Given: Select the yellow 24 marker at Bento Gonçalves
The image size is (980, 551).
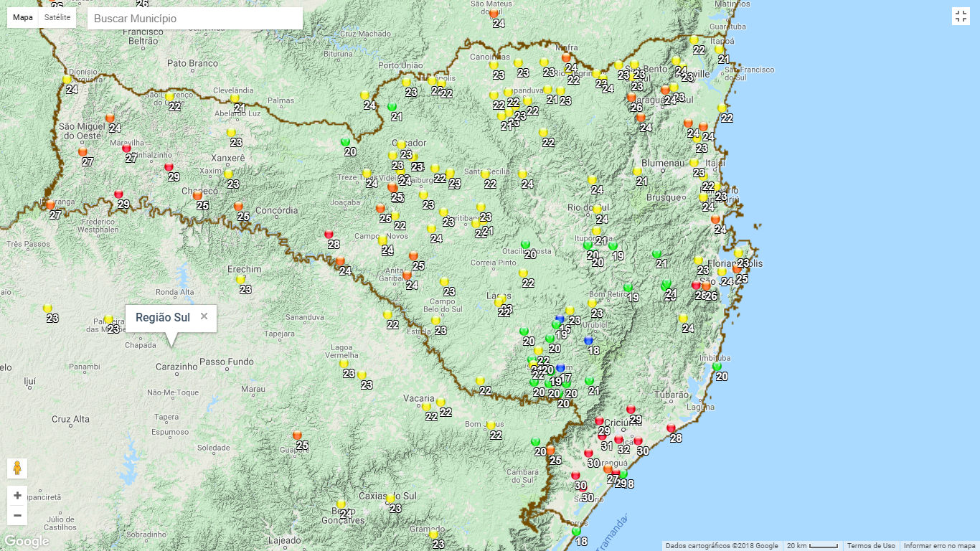Looking at the screenshot, I should 341,504.
